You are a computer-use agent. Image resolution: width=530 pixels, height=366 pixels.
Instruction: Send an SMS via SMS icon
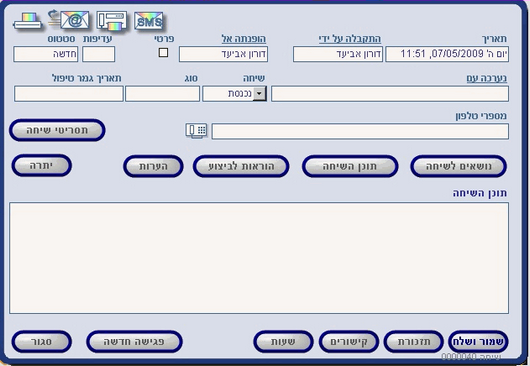click(x=149, y=22)
